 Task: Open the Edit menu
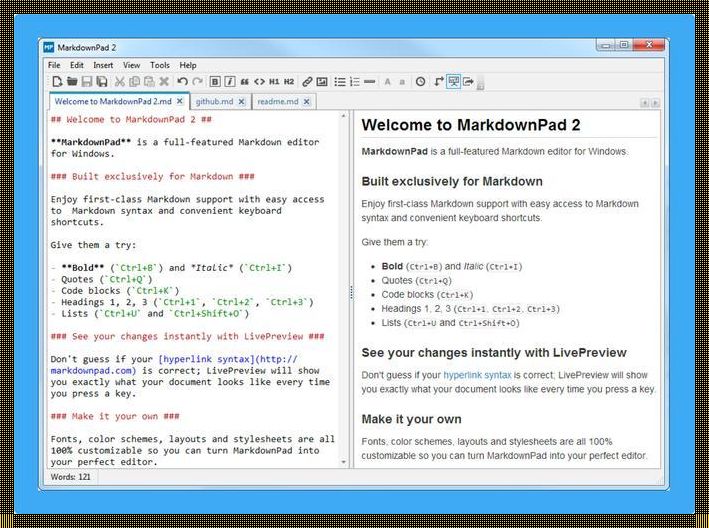(76, 65)
